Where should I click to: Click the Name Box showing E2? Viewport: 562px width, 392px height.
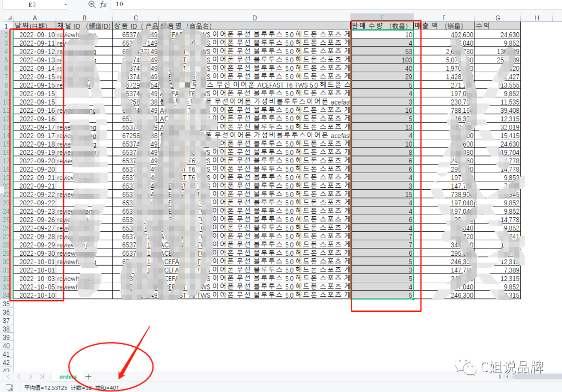pyautogui.click(x=32, y=5)
